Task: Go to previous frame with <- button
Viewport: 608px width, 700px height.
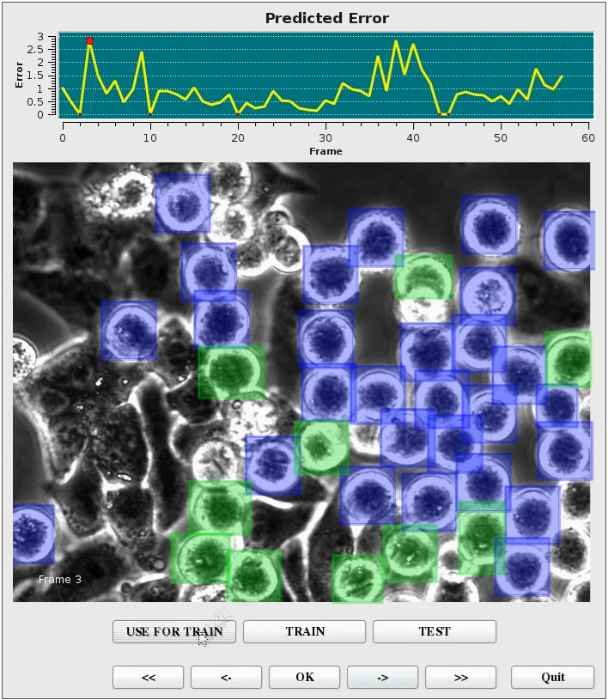Action: [x=227, y=677]
